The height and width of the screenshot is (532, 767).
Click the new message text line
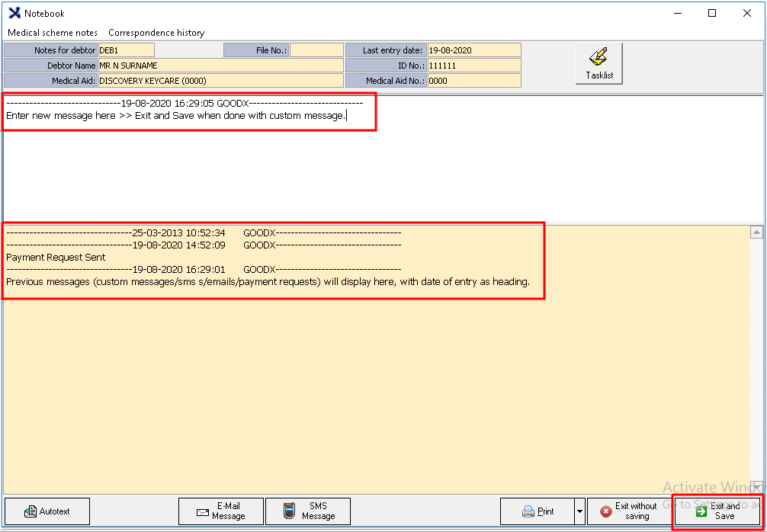click(176, 116)
